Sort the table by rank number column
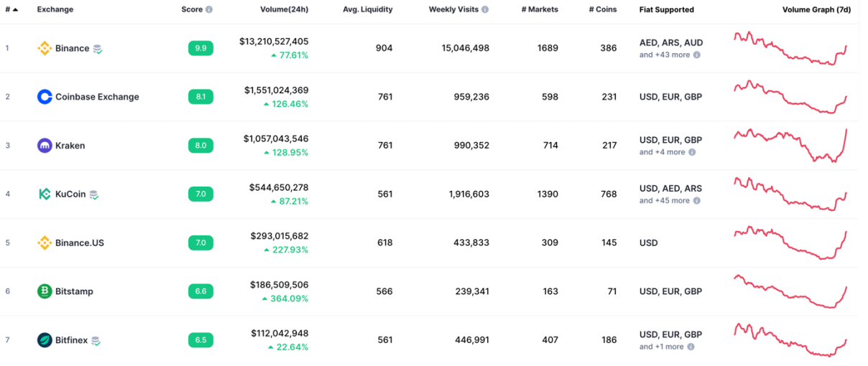This screenshot has width=868, height=366. [11, 10]
